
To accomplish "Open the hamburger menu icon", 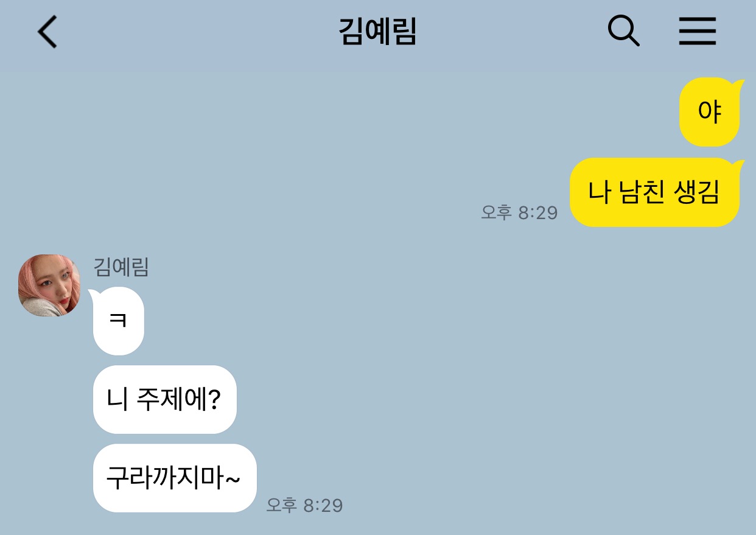I will tap(698, 31).
